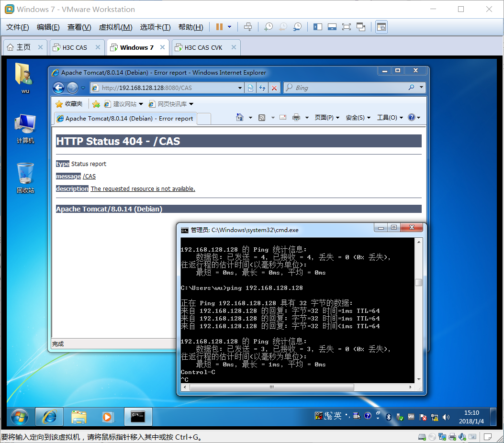
Task: Open the 查看(V) menu
Action: point(79,27)
